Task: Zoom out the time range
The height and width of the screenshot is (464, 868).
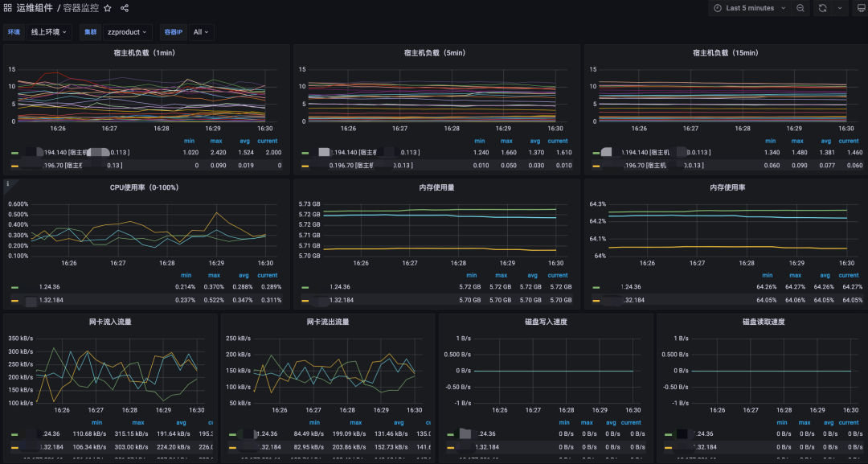Action: 800,8
